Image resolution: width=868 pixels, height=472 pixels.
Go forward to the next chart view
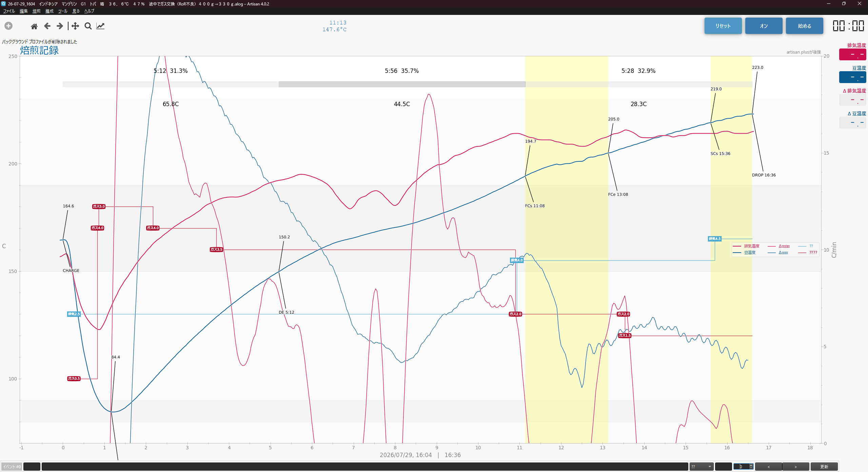60,26
